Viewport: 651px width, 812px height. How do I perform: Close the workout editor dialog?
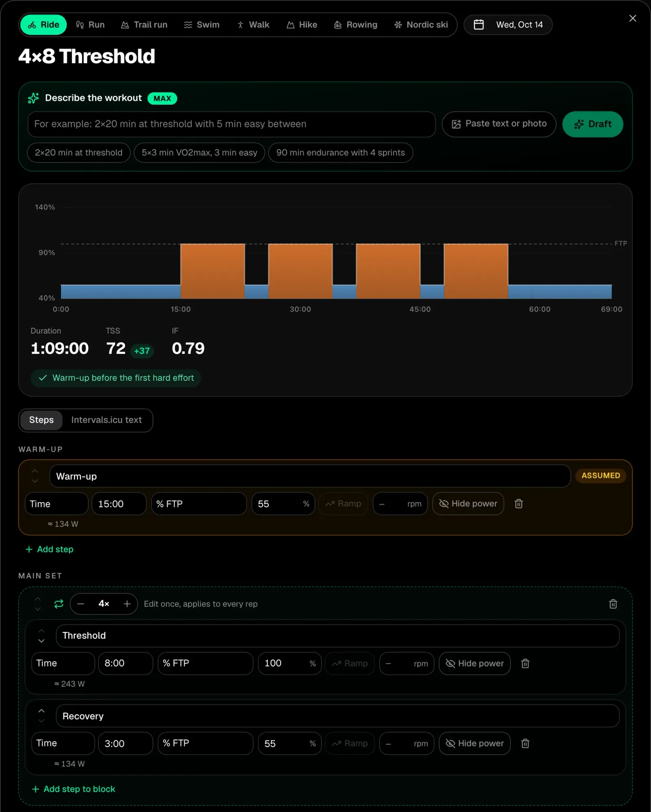[633, 18]
